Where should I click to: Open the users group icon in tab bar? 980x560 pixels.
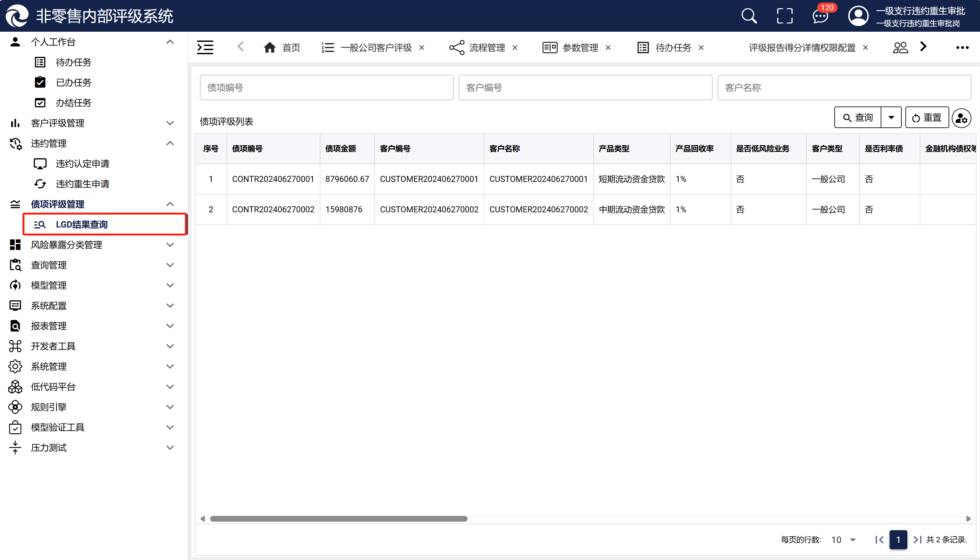coord(900,47)
